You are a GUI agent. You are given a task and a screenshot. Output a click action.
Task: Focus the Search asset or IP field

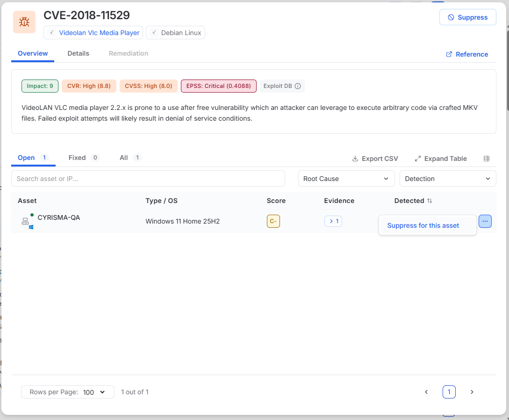148,179
